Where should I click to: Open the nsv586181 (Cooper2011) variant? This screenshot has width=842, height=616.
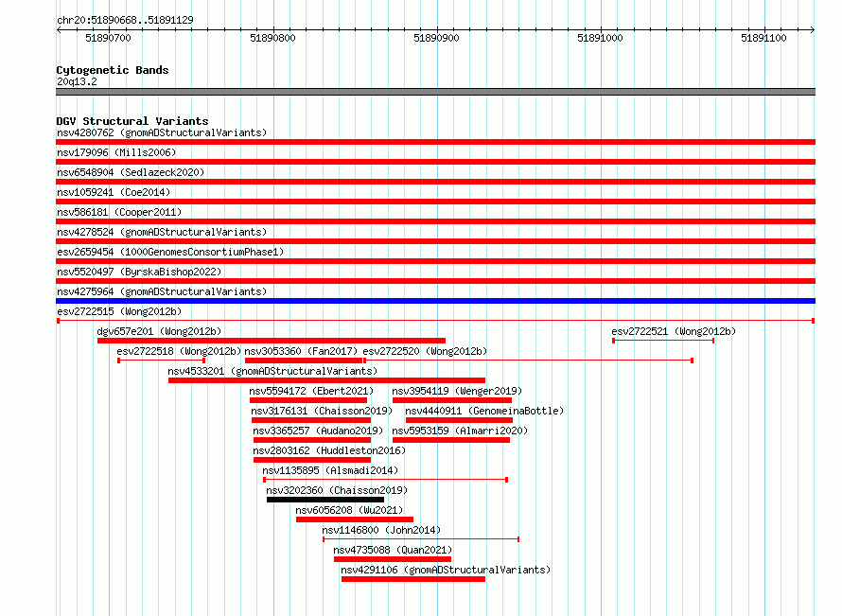coord(119,212)
